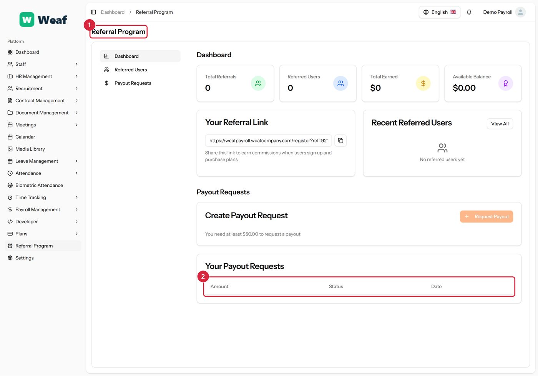Expand the Plans chevron
The image size is (538, 392).
pos(76,234)
